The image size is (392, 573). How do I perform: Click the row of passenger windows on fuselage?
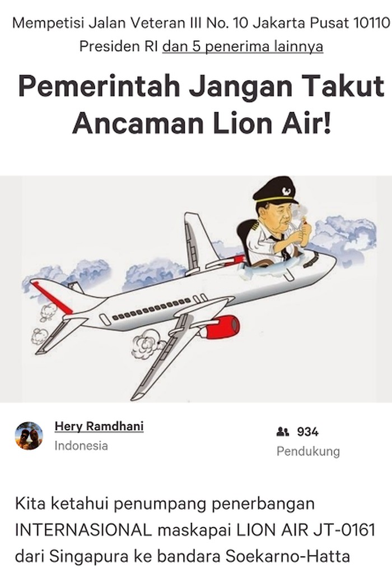pos(152,309)
